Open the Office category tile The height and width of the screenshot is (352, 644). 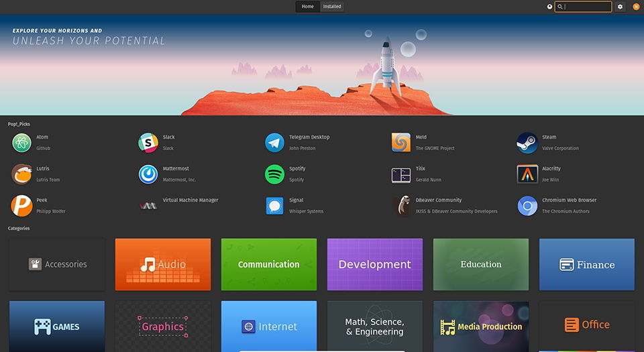coord(587,327)
